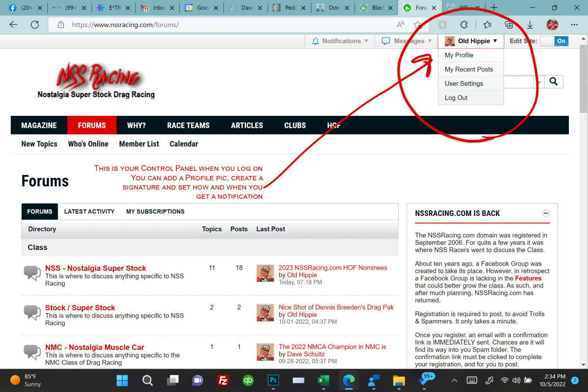This screenshot has width=588, height=392.
Task: Expand the Messages dropdown
Action: [407, 41]
